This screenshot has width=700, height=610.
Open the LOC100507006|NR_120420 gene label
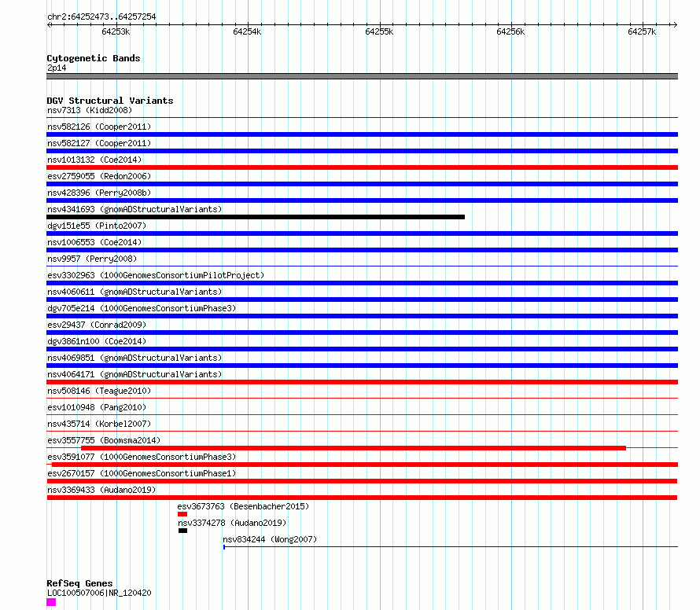pyautogui.click(x=99, y=593)
